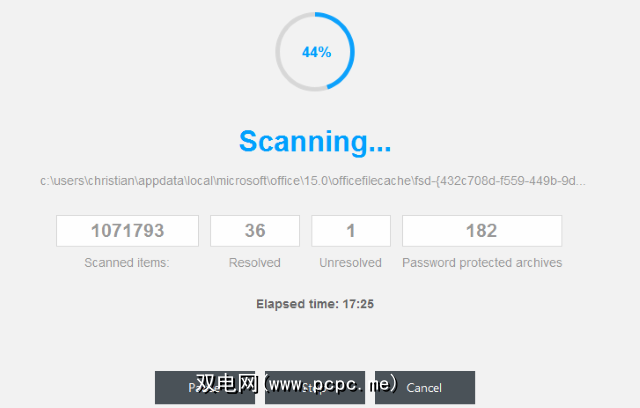640x408 pixels.
Task: Click the Pause button
Action: [205, 387]
